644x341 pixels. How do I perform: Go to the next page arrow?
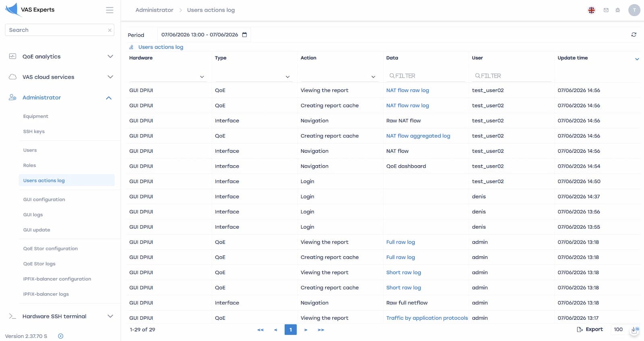point(305,330)
